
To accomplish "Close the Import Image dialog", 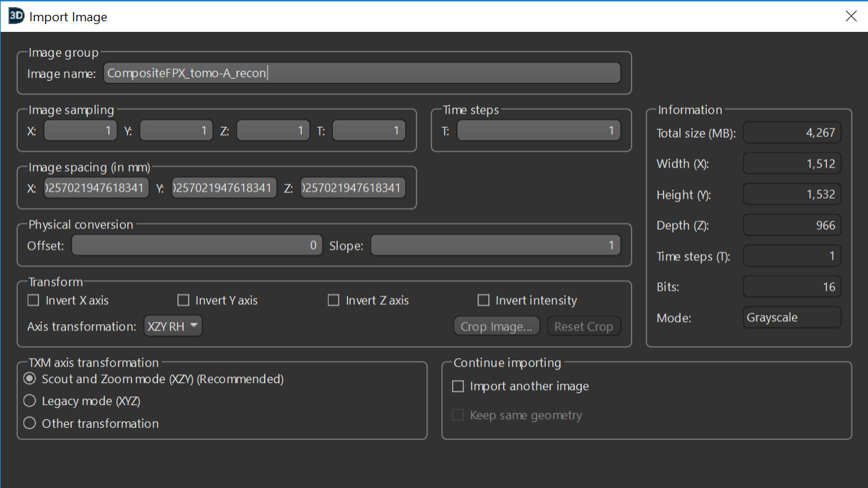I will pos(851,16).
